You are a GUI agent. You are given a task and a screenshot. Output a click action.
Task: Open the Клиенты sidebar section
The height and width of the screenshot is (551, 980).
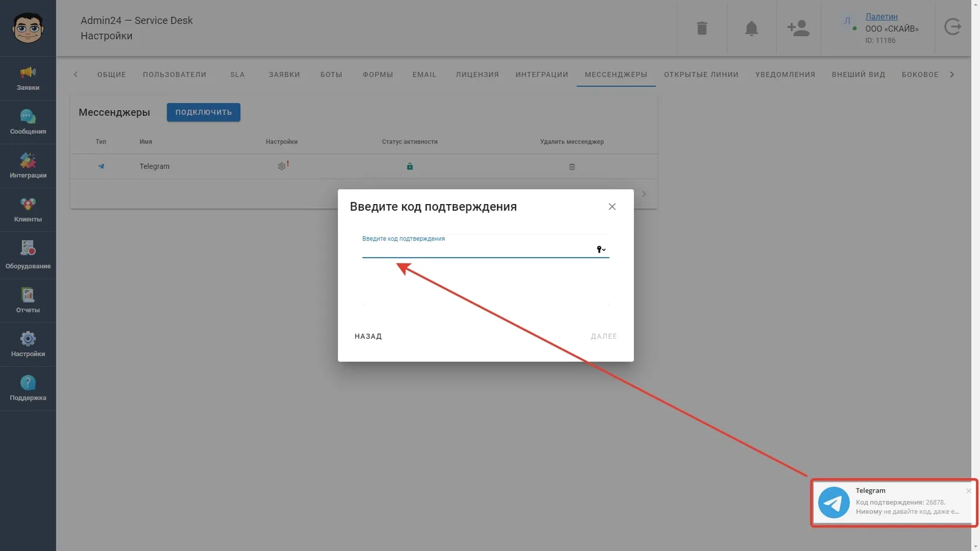(x=28, y=210)
